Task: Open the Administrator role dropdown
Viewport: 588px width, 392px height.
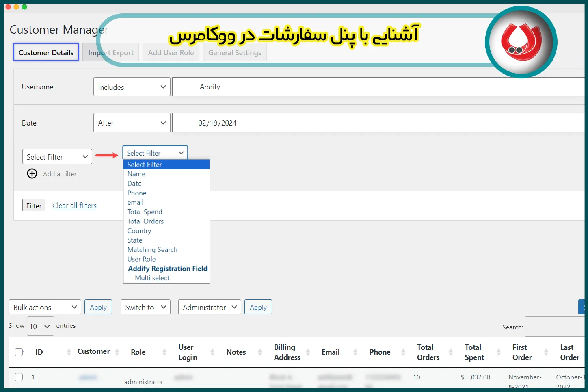Action: coord(210,307)
